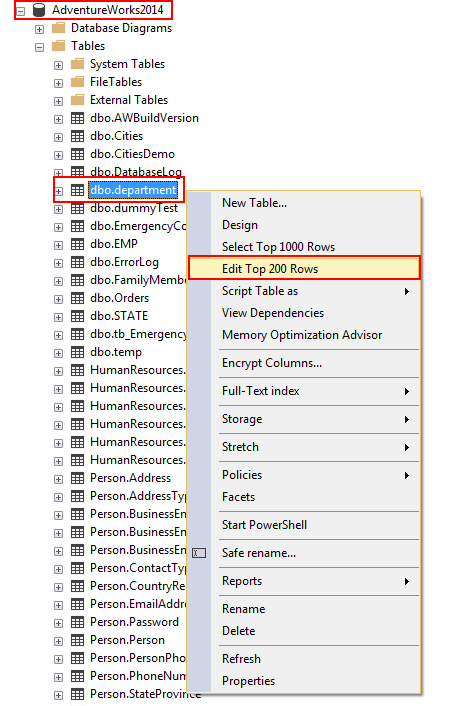Collapse the AdventureWorks2014 database node
Screen dimensions: 475x706
[21, 11]
